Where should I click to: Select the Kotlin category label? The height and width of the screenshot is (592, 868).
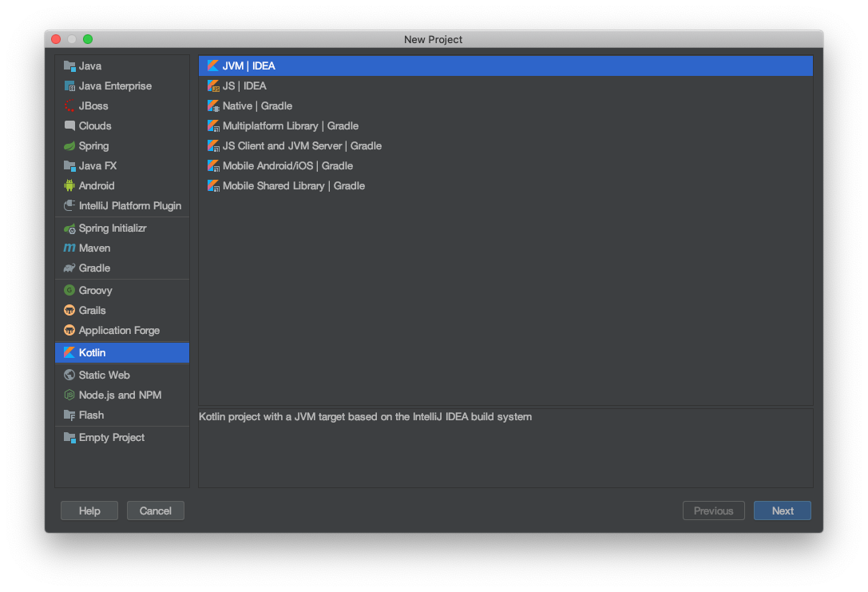click(92, 353)
